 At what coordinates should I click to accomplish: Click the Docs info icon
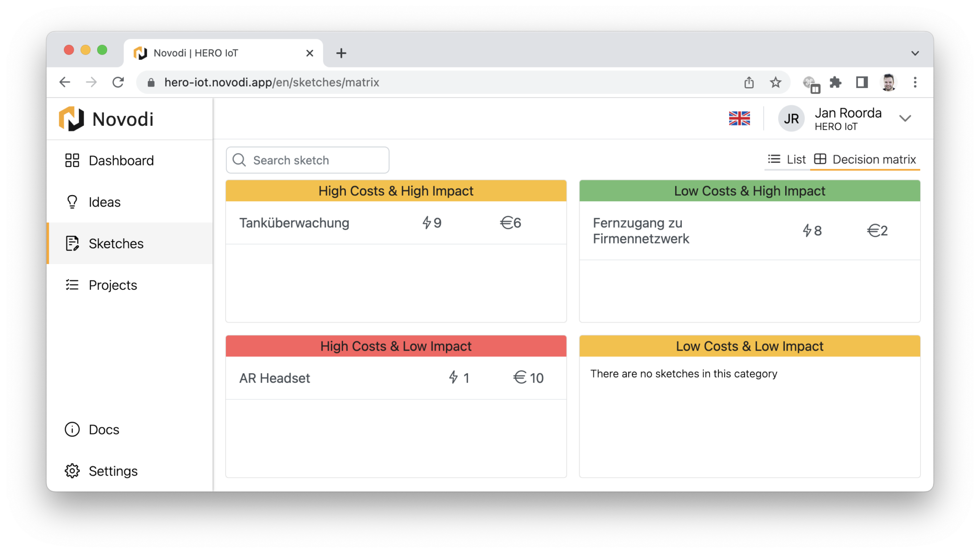[72, 430]
